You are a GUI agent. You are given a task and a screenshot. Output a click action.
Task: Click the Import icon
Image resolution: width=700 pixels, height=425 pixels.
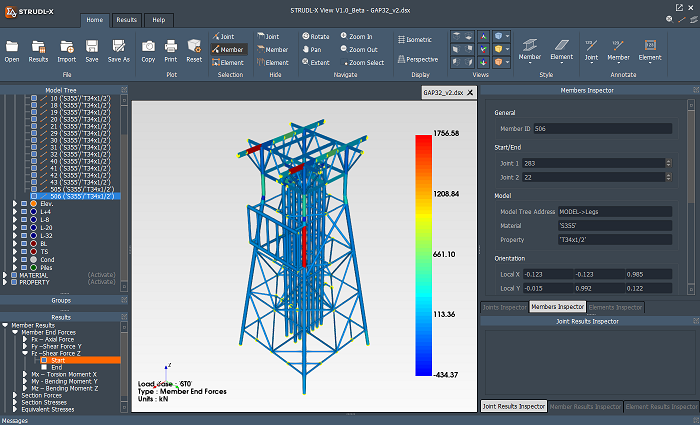67,50
